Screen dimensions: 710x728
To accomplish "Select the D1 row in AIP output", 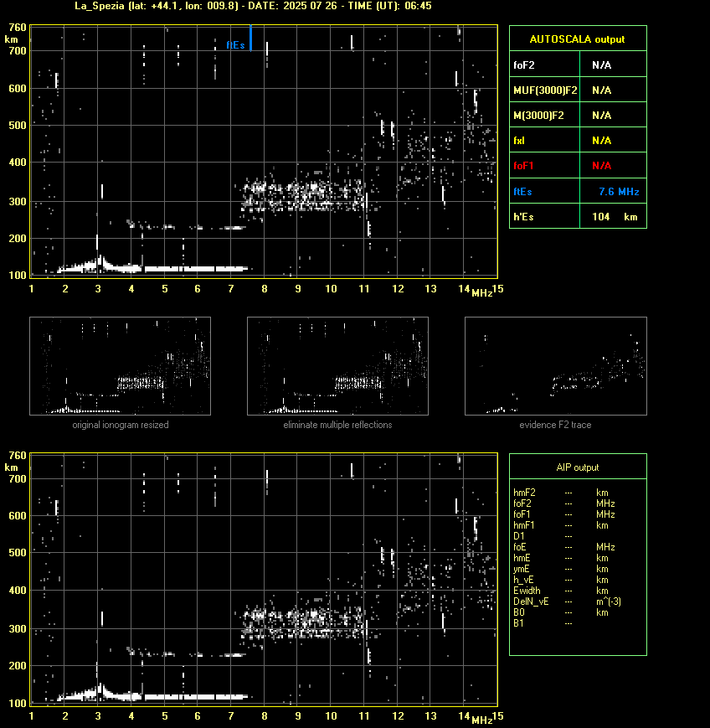I will click(543, 536).
